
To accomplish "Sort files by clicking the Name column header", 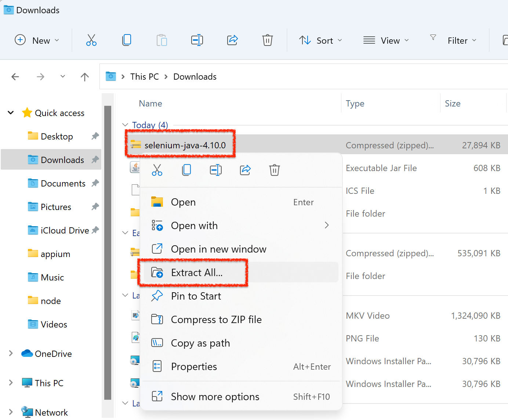I will (150, 103).
